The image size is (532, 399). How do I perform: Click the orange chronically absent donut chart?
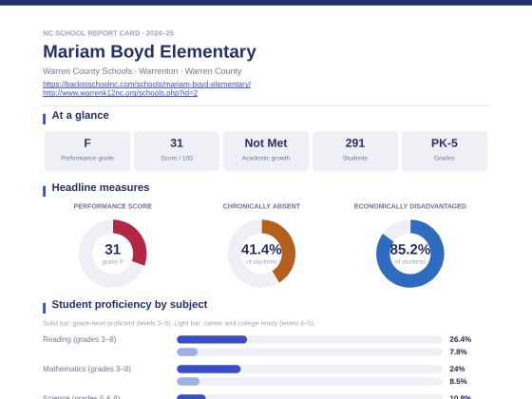pos(261,254)
